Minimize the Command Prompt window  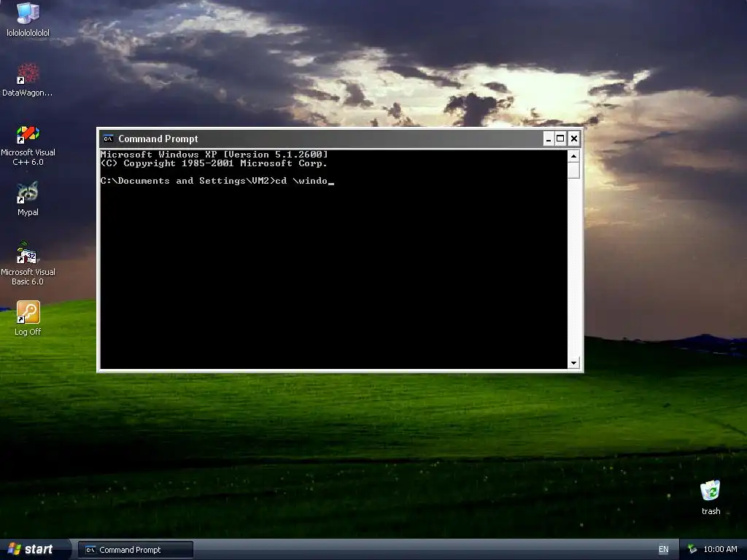tap(549, 139)
